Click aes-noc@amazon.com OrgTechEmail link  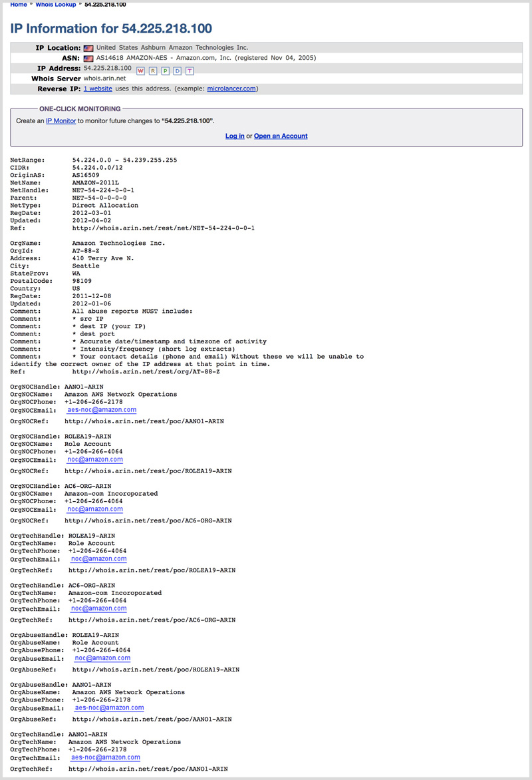coord(106,757)
